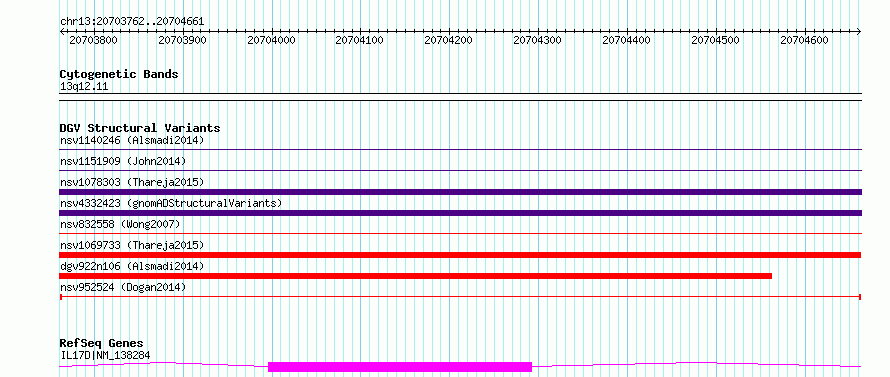Click the thick red nsv1069733 variant bar
The height and width of the screenshot is (377, 890).
pos(461,255)
